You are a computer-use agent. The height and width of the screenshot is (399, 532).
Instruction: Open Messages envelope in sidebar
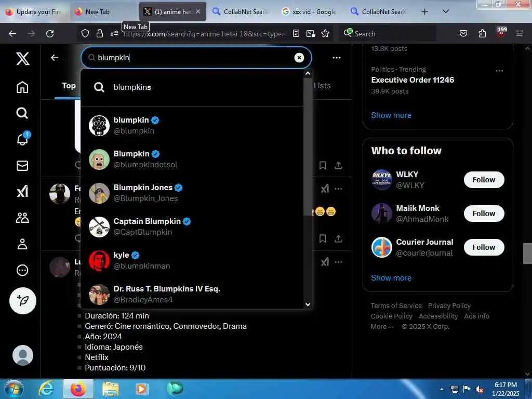pyautogui.click(x=22, y=166)
